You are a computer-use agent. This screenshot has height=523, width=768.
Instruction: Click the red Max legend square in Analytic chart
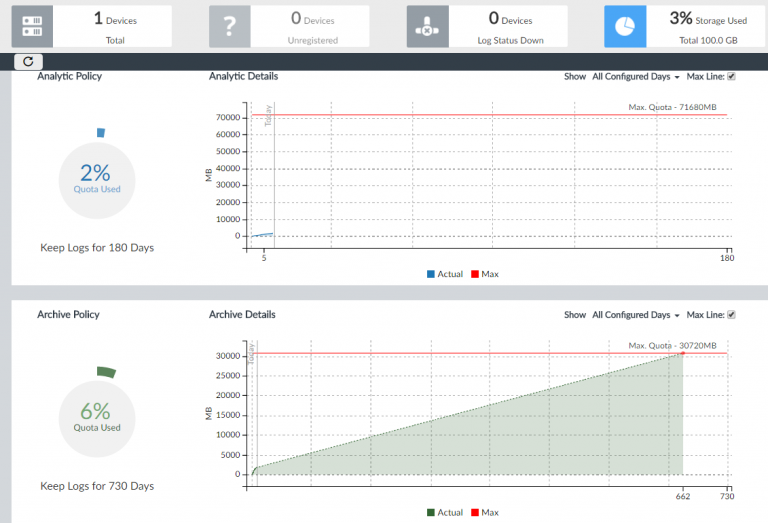(475, 274)
